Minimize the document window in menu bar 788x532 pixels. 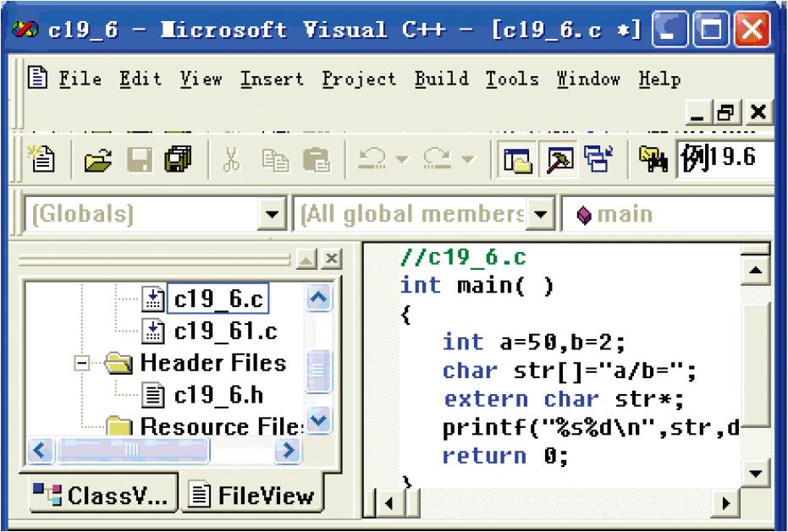(x=697, y=112)
